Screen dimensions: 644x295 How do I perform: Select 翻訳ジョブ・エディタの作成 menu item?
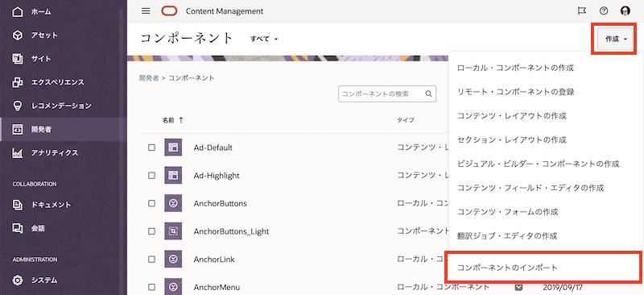[507, 236]
